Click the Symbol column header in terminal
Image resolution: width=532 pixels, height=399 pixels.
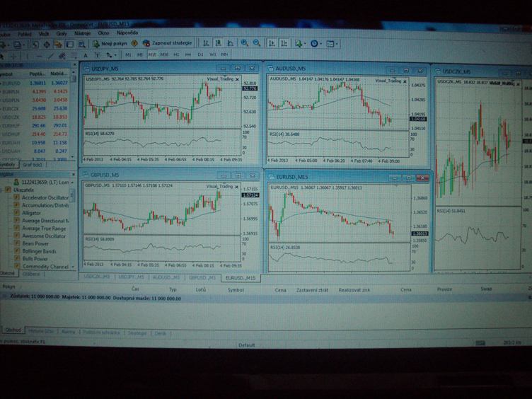pos(236,290)
